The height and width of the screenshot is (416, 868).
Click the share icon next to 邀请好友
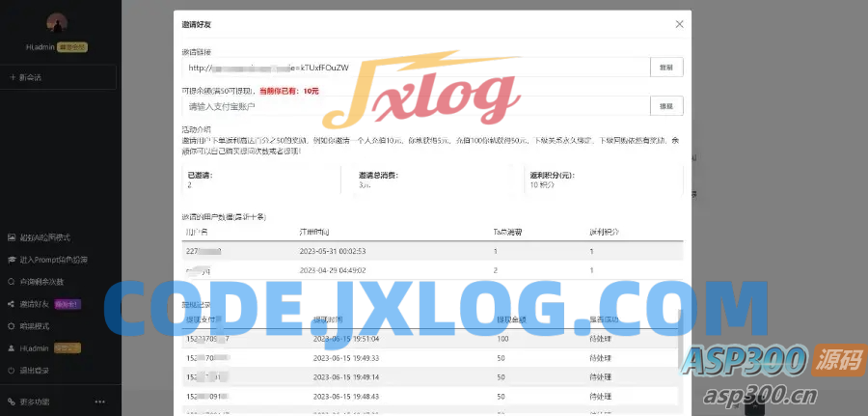tap(12, 304)
